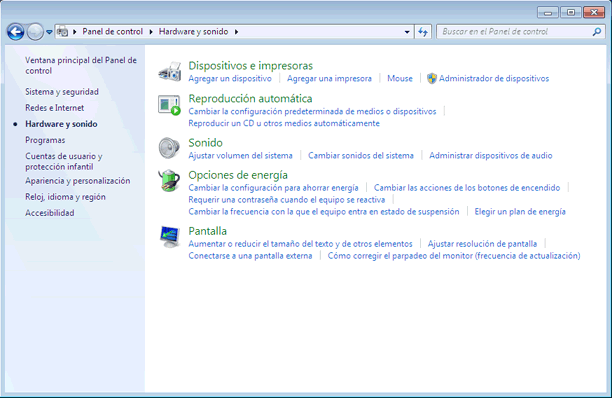Expand the recent pages dropdown beside navigation arrows
612x398 pixels.
(49, 32)
